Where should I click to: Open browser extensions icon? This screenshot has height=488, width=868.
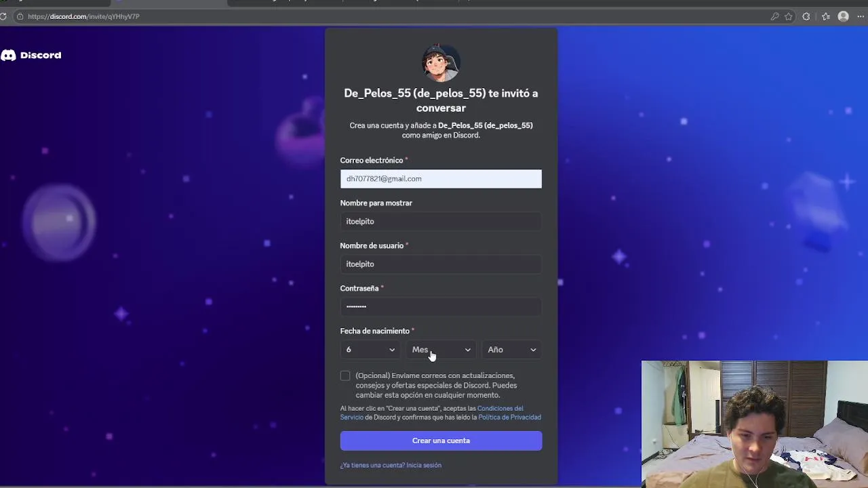[x=806, y=16]
